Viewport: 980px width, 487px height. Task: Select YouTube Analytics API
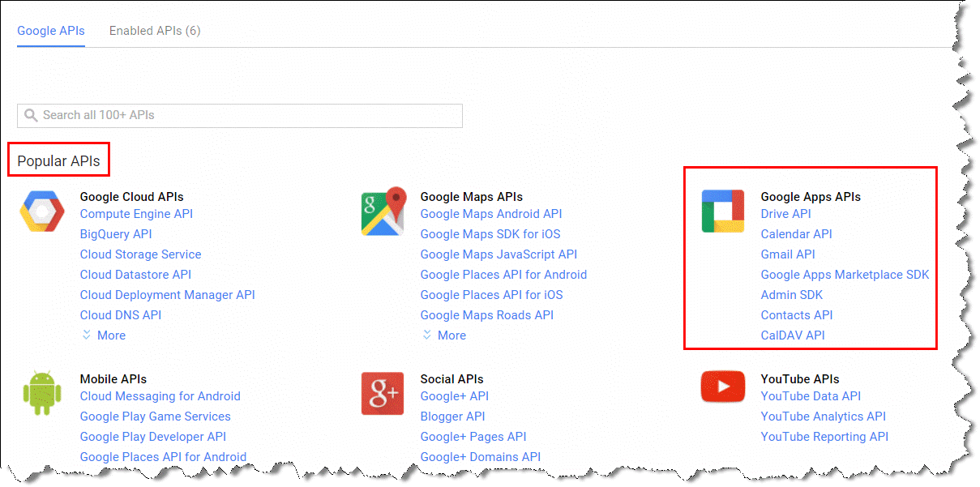[824, 417]
